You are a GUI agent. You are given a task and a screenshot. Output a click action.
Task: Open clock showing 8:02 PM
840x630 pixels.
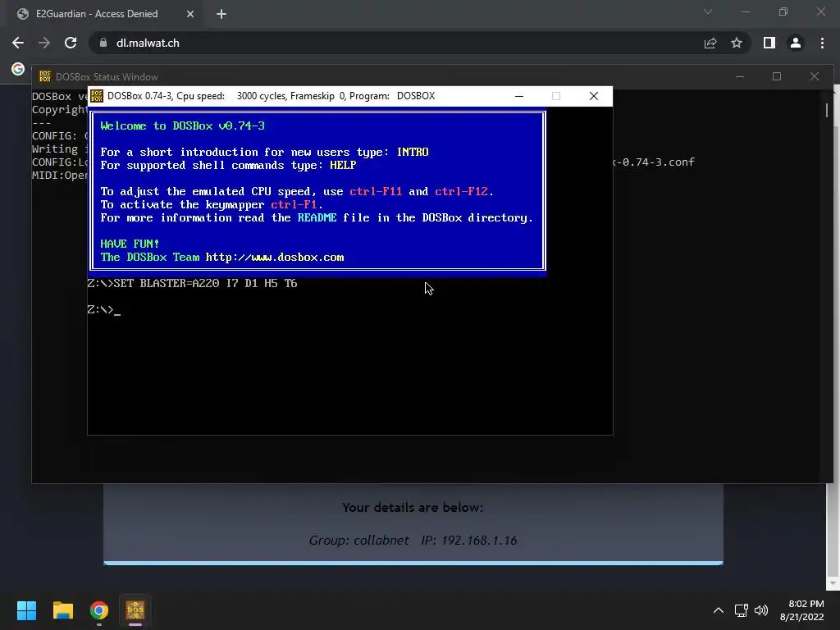pos(802,610)
